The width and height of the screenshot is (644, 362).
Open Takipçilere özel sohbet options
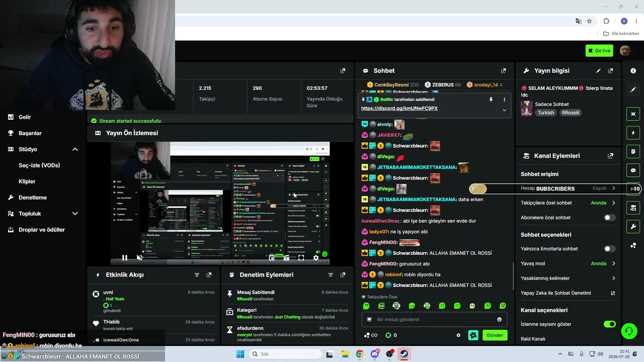[x=568, y=203]
